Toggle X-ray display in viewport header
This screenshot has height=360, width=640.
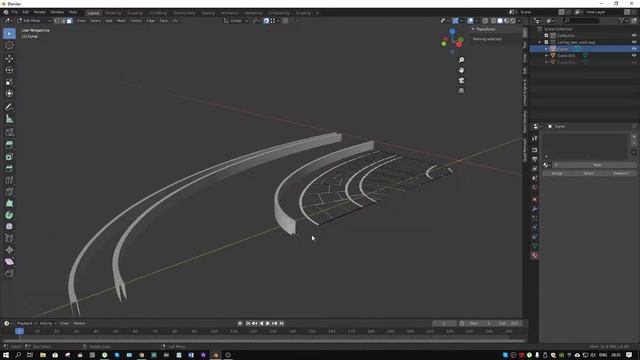(x=485, y=20)
